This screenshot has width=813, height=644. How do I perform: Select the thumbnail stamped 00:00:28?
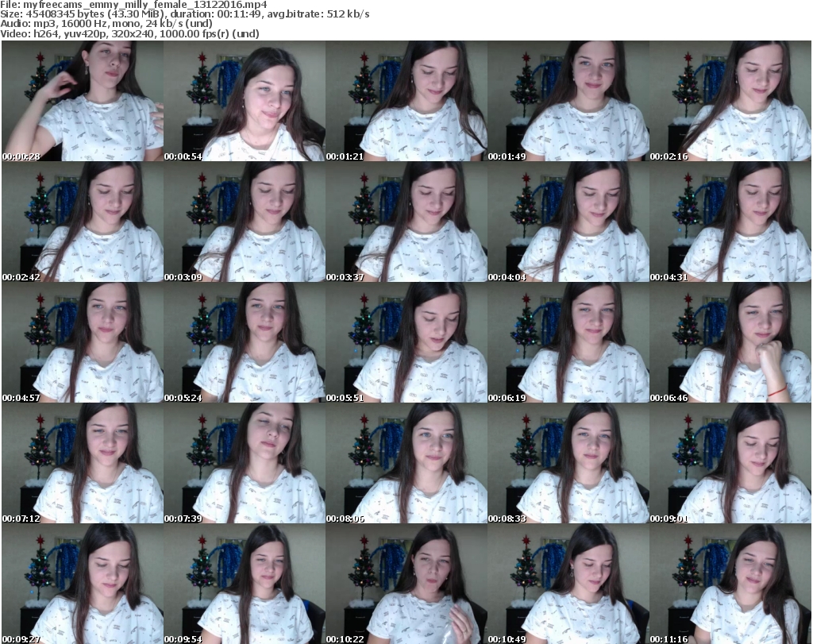tap(83, 101)
